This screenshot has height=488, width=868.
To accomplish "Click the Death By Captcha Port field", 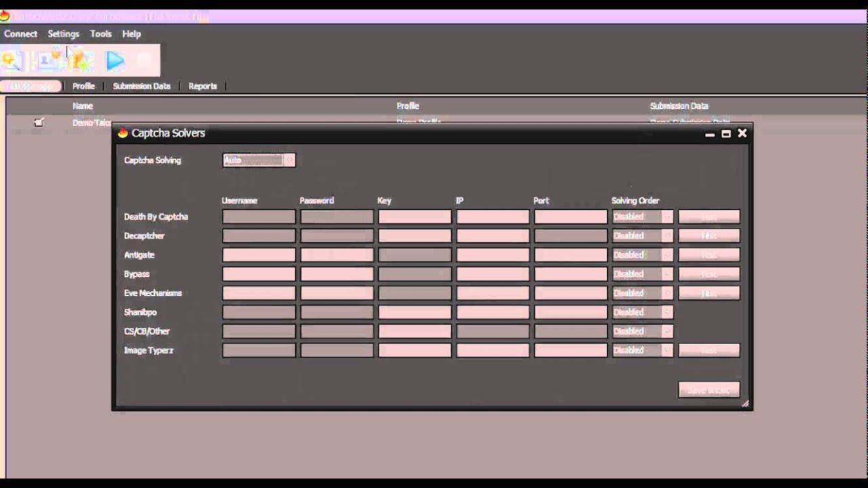I will tap(571, 217).
